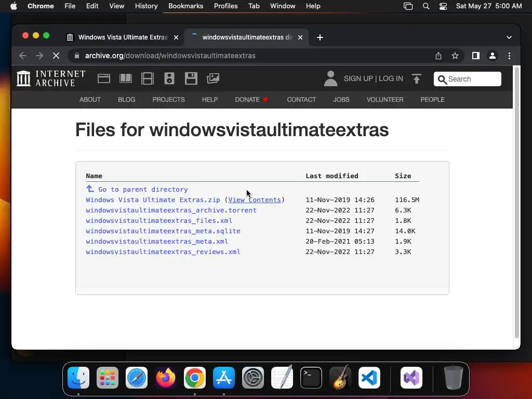The width and height of the screenshot is (532, 399).
Task: Open the Chrome File menu
Action: [x=70, y=6]
